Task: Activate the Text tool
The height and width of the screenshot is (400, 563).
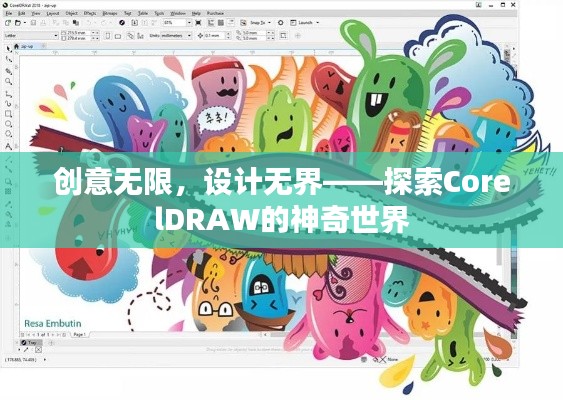Action: point(9,146)
